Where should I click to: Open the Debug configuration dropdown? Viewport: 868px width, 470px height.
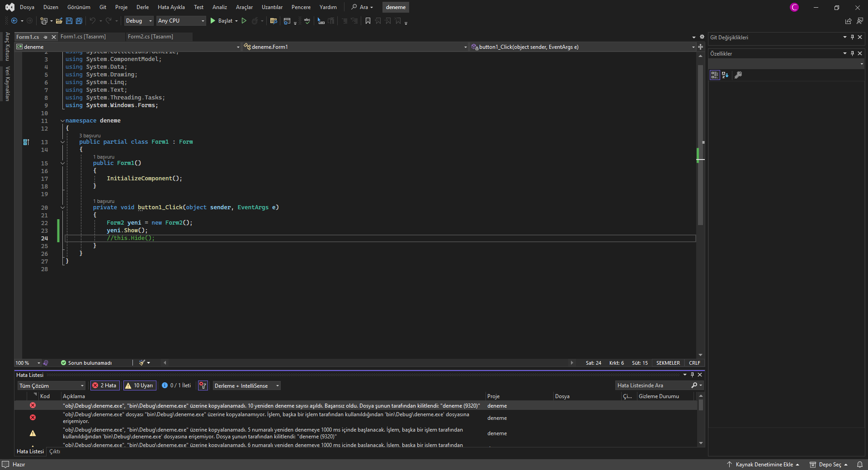coord(138,21)
